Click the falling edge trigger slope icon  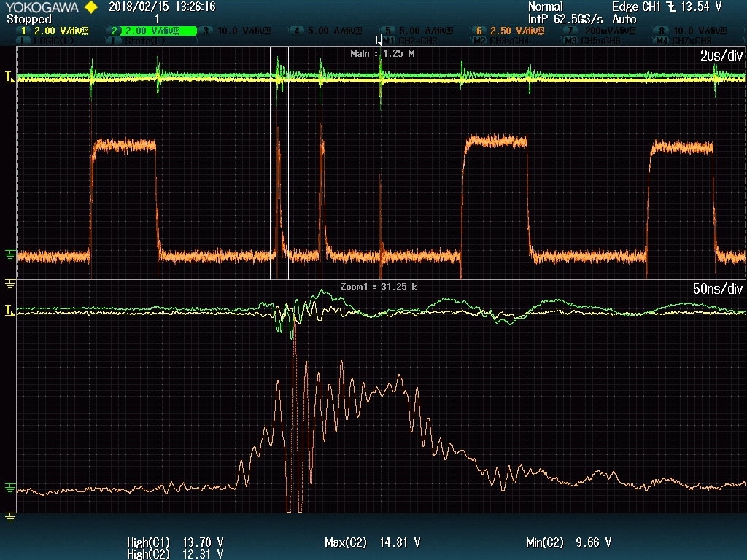(671, 7)
